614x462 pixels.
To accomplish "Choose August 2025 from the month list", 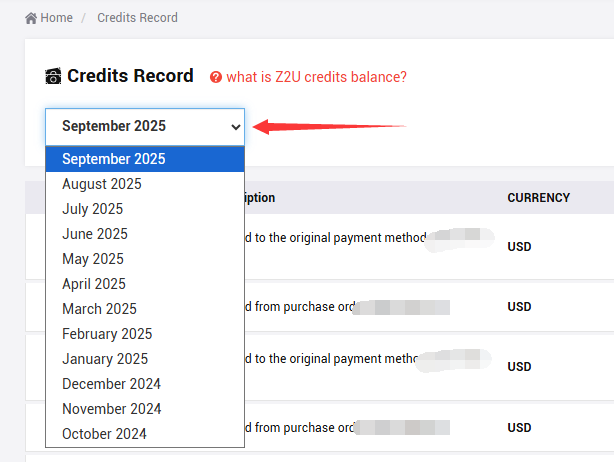I will 102,184.
